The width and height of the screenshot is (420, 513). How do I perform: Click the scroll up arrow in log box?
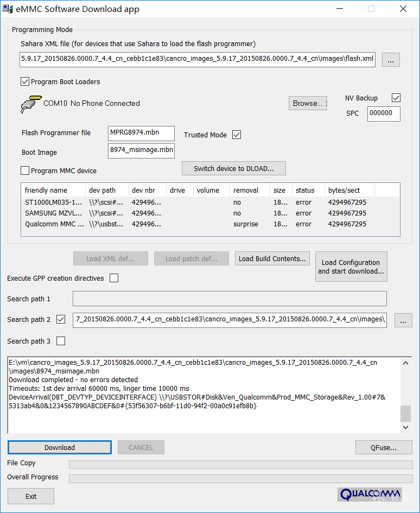click(405, 363)
